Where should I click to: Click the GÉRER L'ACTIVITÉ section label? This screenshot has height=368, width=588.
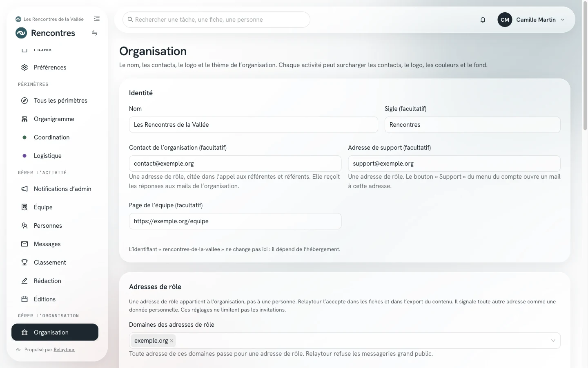point(42,173)
